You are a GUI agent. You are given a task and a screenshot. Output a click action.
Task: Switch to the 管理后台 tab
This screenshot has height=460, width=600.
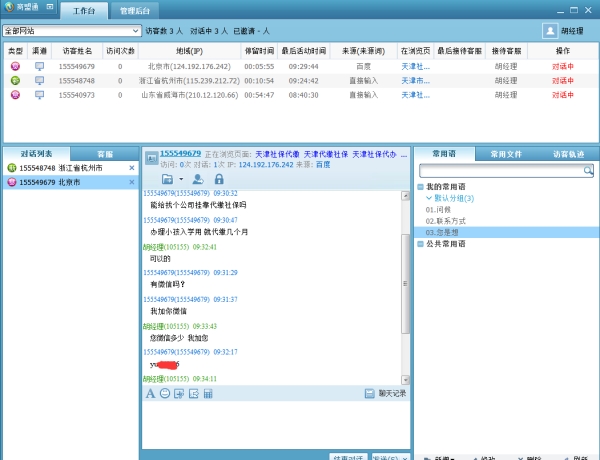pos(135,11)
